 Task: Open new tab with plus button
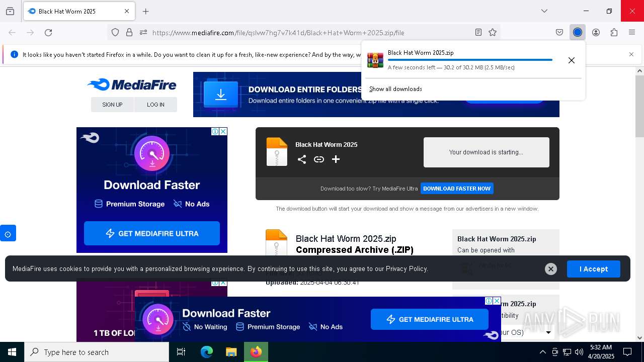point(146,11)
